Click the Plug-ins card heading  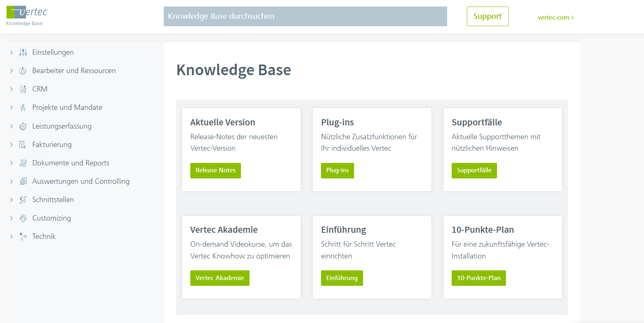[x=337, y=122]
